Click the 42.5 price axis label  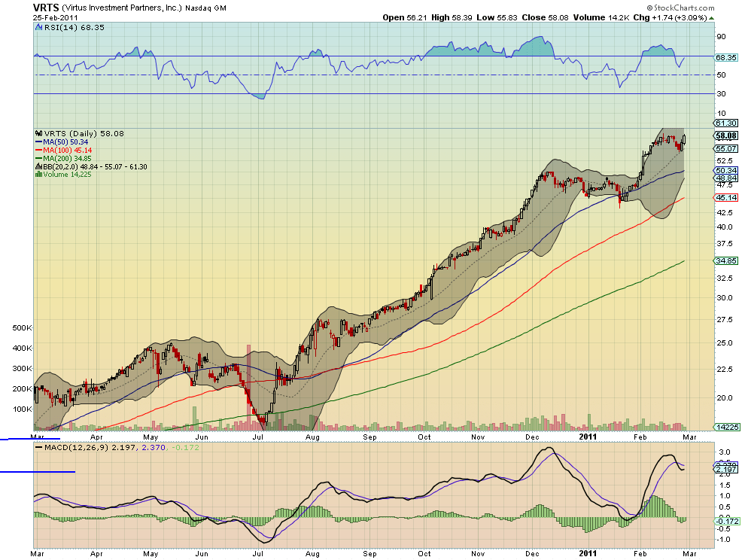coord(725,212)
